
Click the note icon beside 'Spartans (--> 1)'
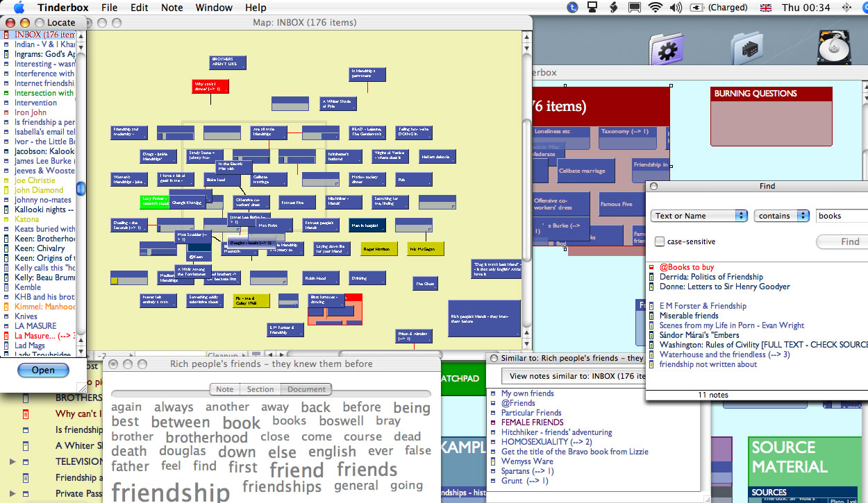pyautogui.click(x=494, y=471)
